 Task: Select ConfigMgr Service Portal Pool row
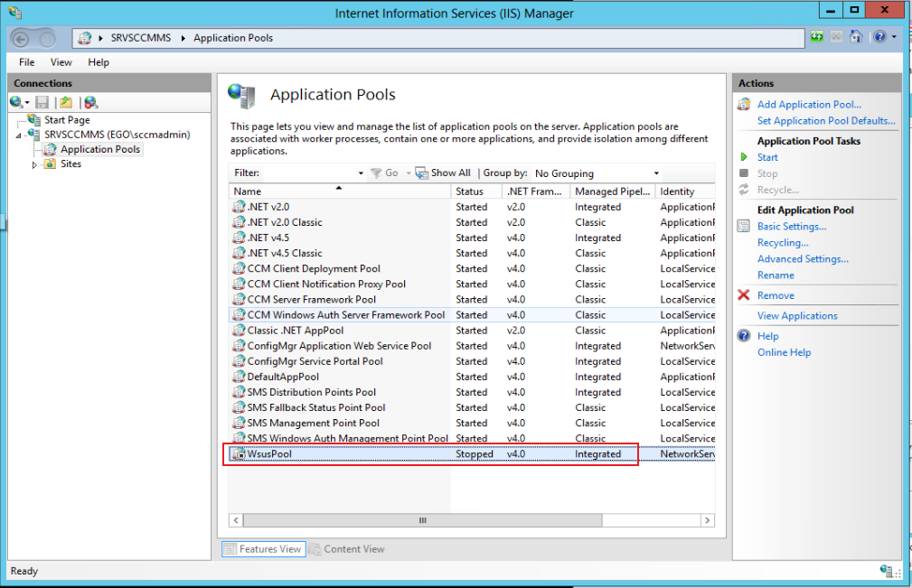point(472,360)
